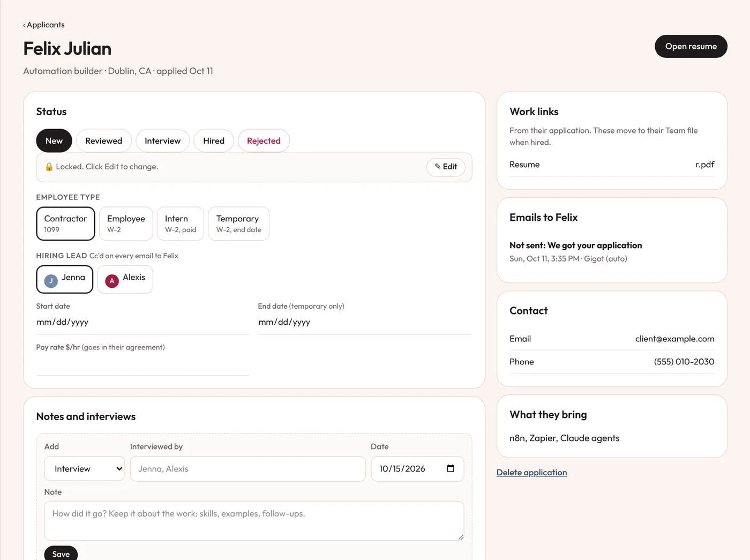The image size is (750, 560).
Task: Click the Interviewed by input
Action: pos(248,469)
